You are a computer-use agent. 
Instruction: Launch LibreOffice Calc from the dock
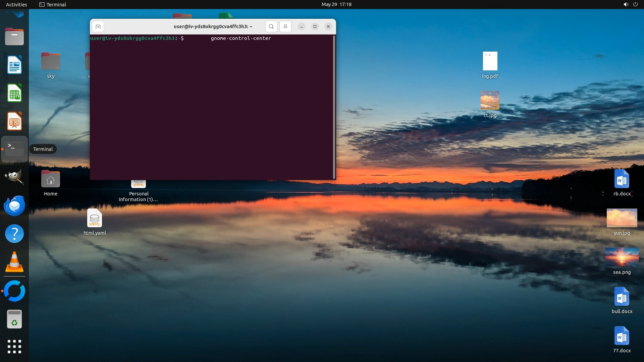(14, 93)
